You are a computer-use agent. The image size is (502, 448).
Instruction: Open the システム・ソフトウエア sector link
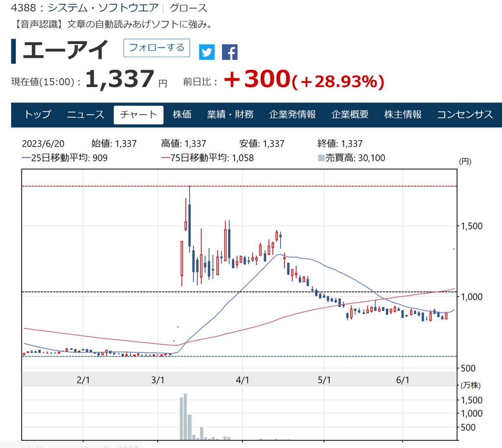click(x=103, y=8)
